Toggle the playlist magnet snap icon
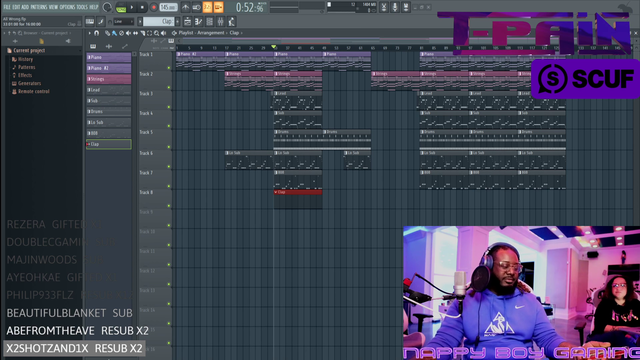 pyautogui.click(x=97, y=33)
